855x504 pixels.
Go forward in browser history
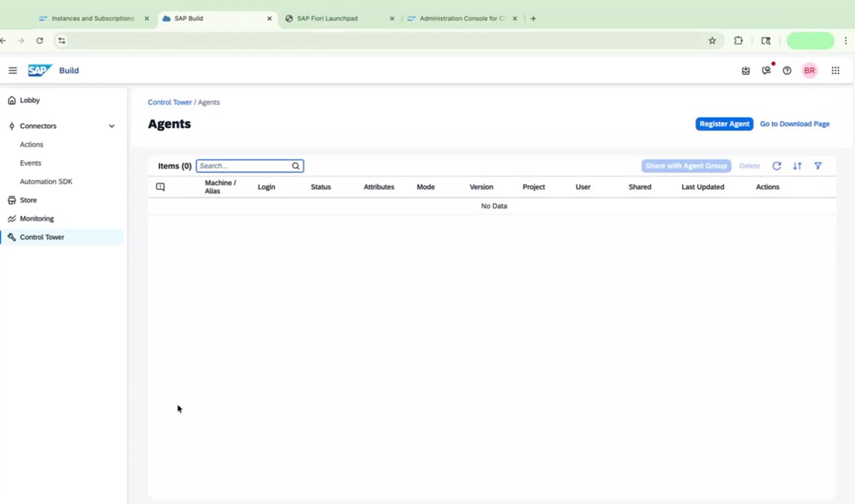[x=21, y=41]
